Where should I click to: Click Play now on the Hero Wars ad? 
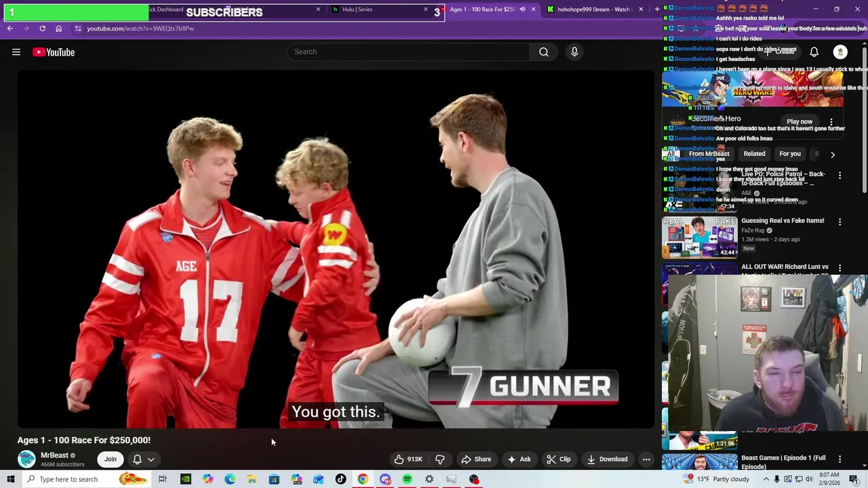coord(800,121)
